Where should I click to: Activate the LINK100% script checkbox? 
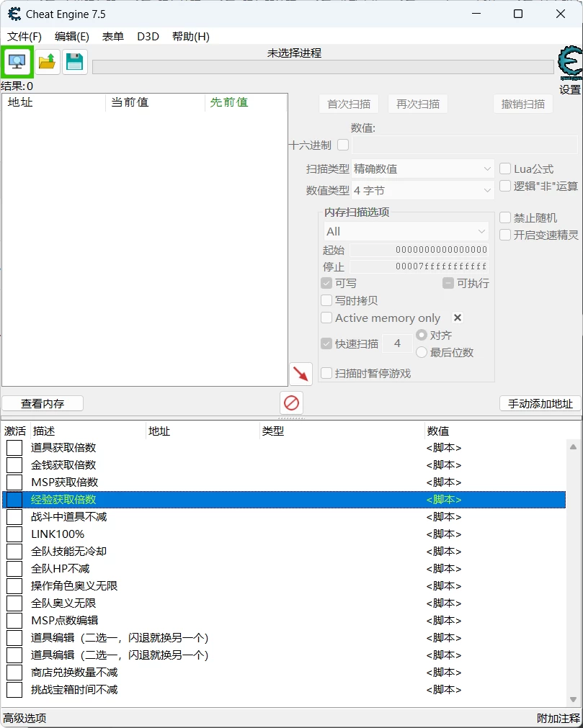click(14, 534)
